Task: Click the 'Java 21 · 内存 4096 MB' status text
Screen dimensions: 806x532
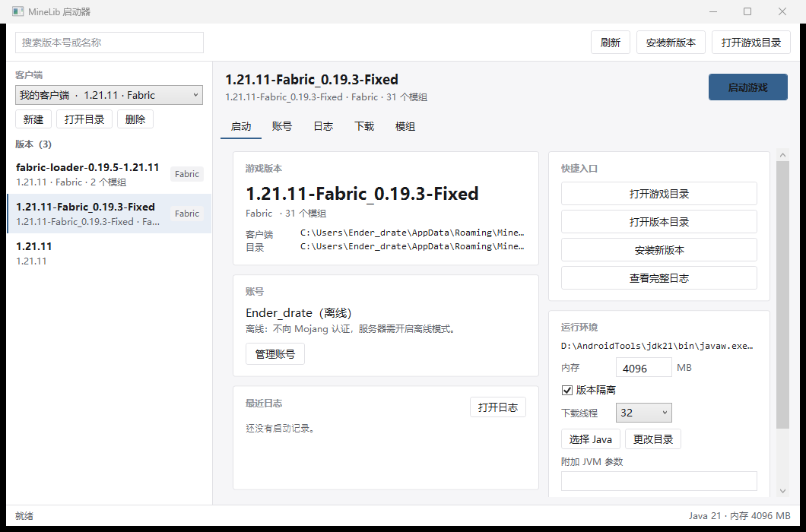Action: 740,515
